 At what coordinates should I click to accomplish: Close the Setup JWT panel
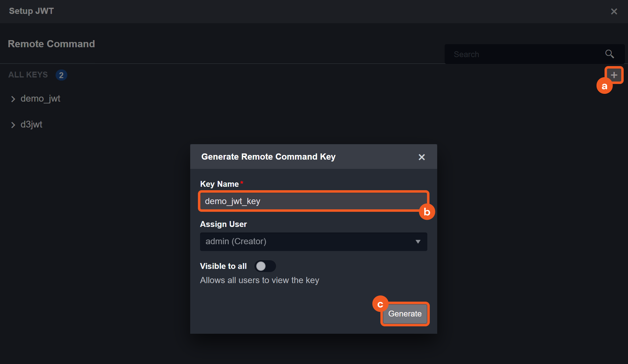(614, 11)
